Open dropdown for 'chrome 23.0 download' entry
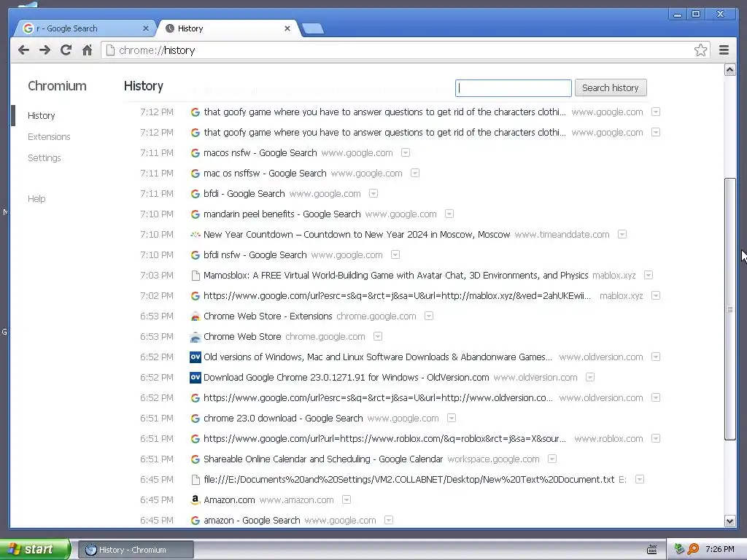 [x=452, y=418]
